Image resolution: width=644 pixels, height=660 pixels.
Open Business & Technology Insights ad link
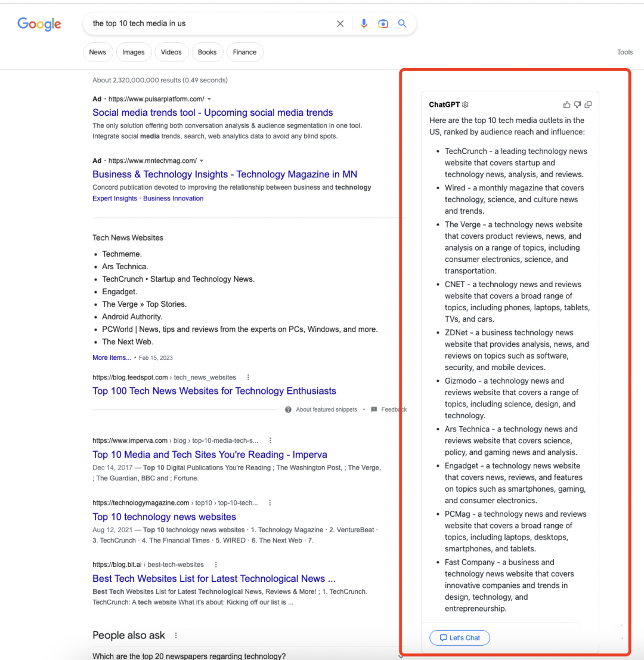[225, 174]
